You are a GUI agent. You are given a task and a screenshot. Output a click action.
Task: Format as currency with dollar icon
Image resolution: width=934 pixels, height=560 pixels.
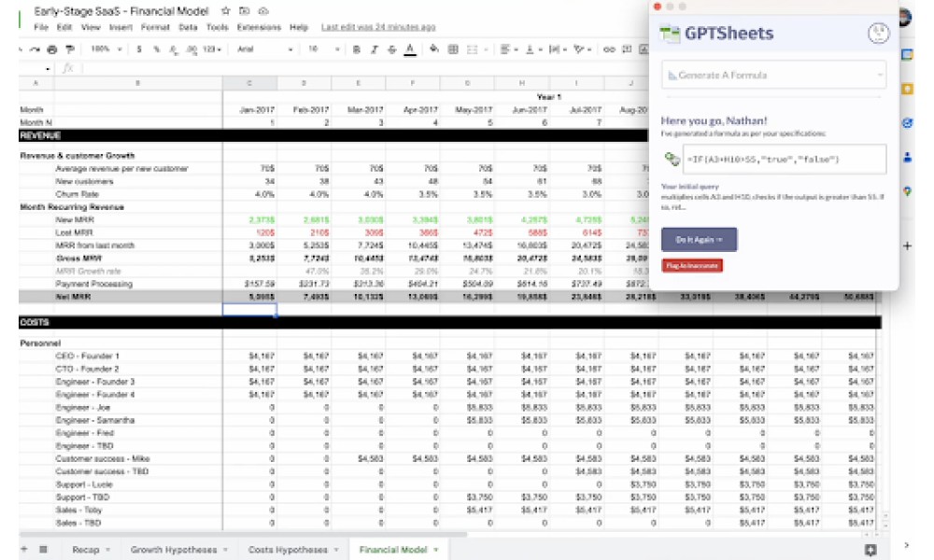139,49
